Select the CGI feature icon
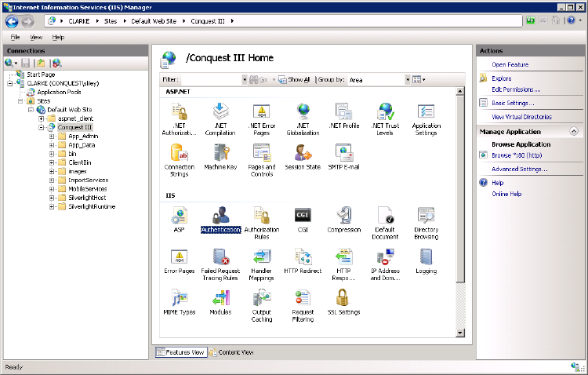588x375 pixels. 303,220
